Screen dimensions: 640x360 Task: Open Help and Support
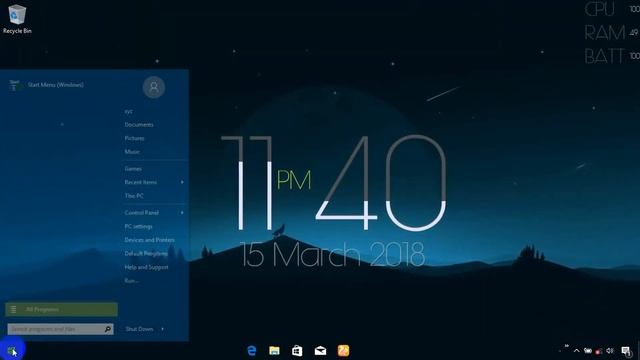tap(146, 267)
